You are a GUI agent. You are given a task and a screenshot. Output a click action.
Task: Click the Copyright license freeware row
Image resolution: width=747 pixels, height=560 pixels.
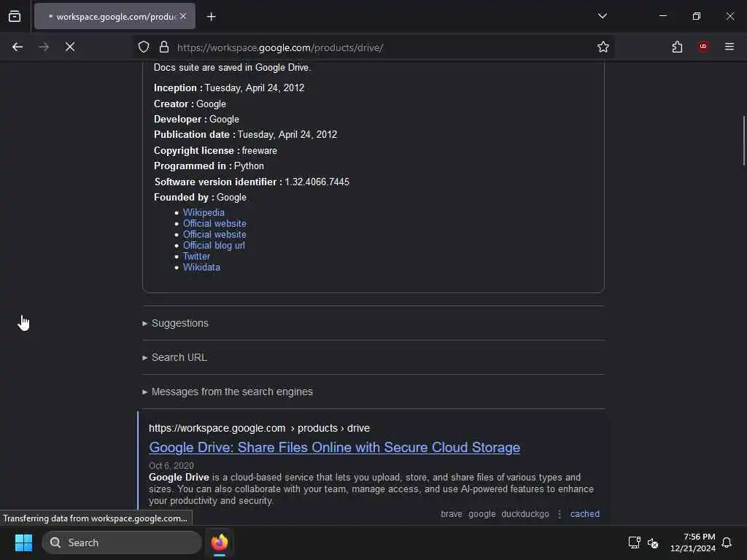[x=215, y=150]
